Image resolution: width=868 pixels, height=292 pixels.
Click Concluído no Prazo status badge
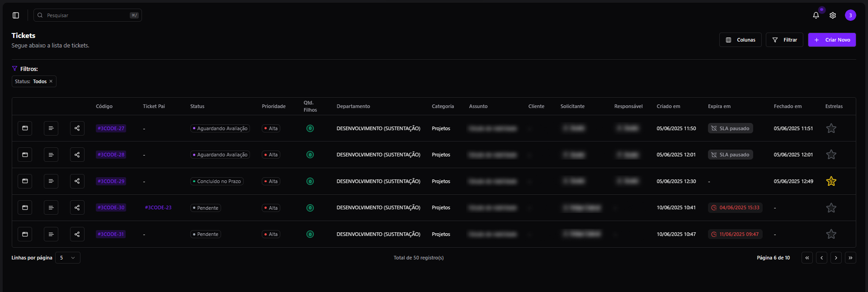coord(217,181)
